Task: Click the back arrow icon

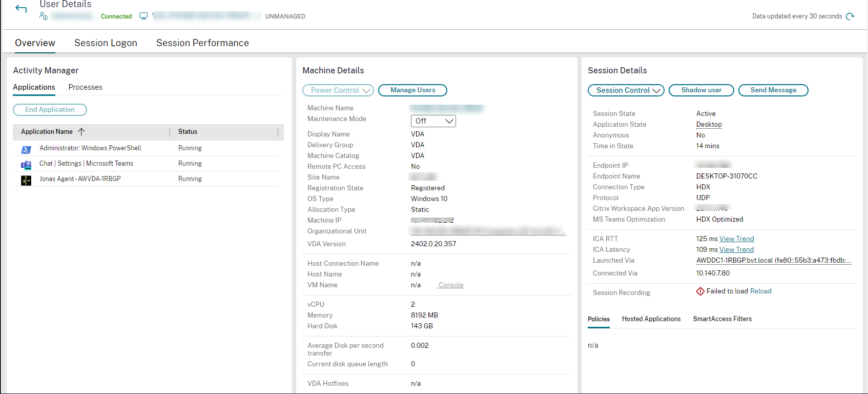Action: pyautogui.click(x=21, y=9)
